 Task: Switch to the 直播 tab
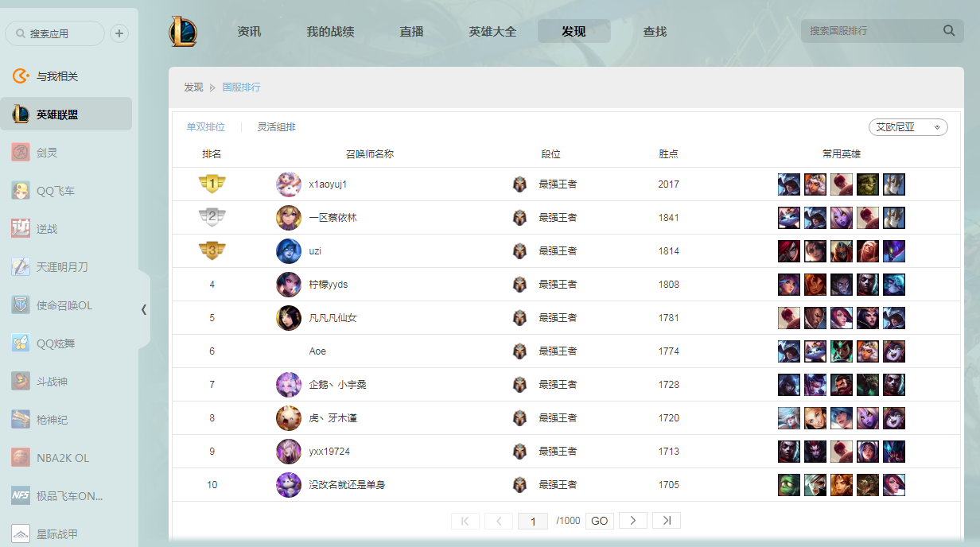pyautogui.click(x=411, y=32)
